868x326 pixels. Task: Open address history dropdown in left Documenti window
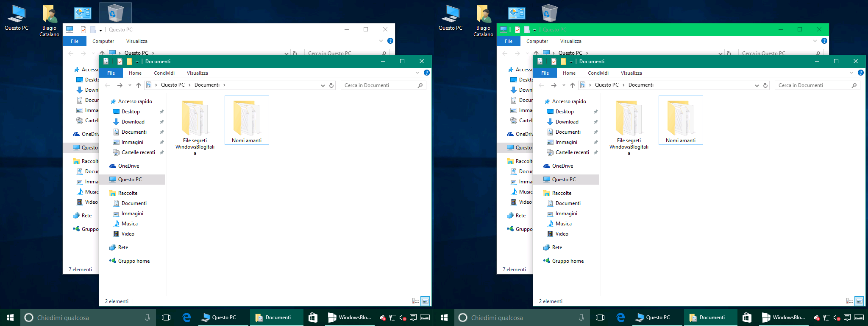[323, 85]
